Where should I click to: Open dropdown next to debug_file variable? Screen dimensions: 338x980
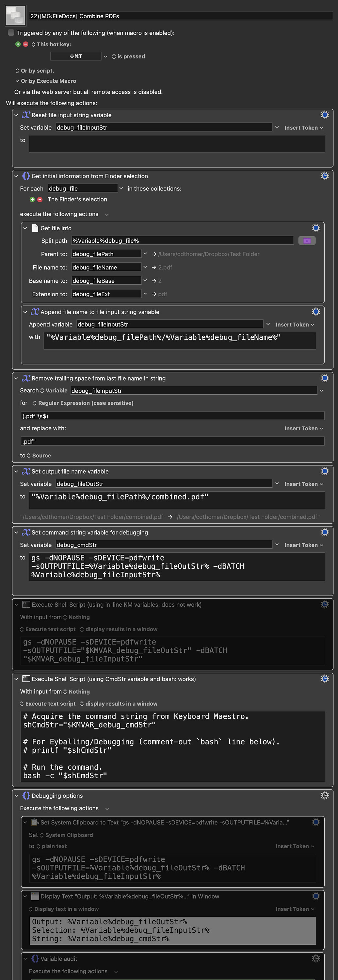(121, 188)
